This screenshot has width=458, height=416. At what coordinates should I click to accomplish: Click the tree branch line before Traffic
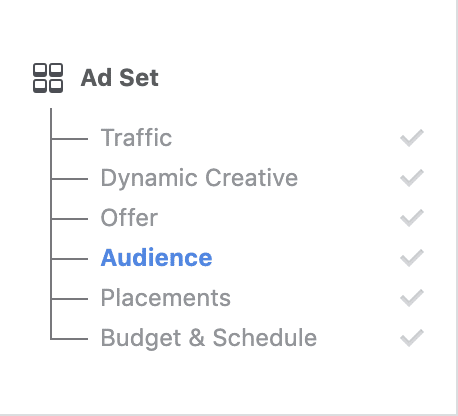coord(69,139)
